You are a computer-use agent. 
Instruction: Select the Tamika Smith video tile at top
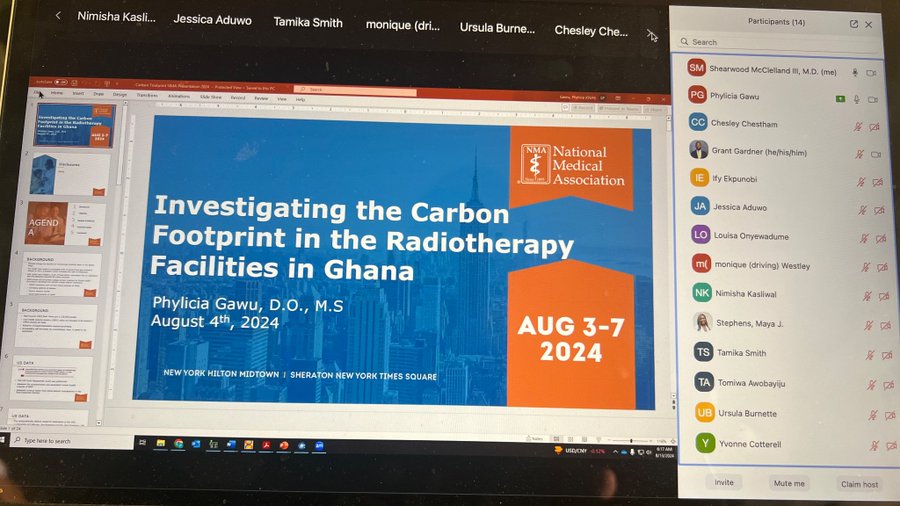(x=308, y=22)
